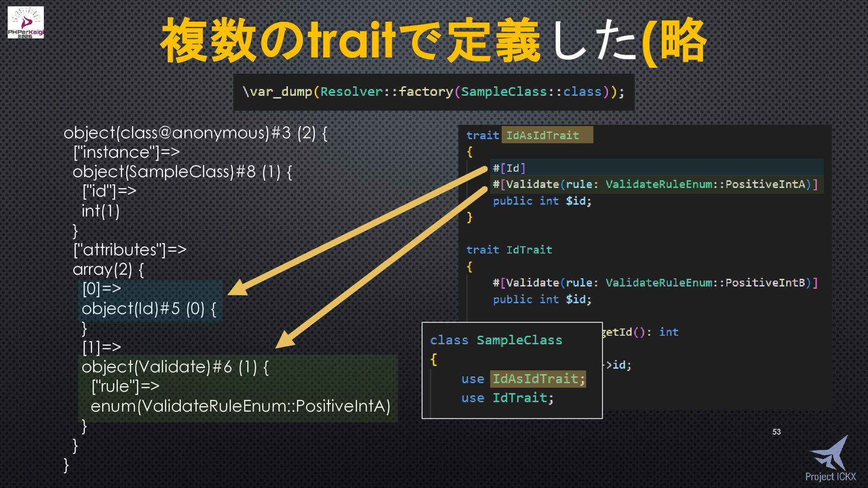The height and width of the screenshot is (488, 868).
Task: Click enum(ValidateRuleEnum::PositiveIntA) output text
Action: [240, 406]
